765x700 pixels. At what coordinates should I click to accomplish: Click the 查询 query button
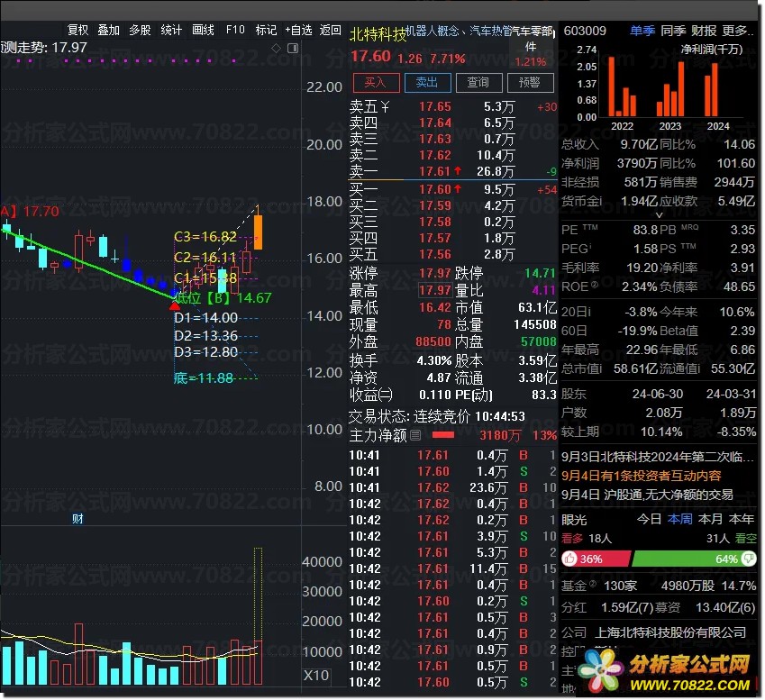pos(479,83)
